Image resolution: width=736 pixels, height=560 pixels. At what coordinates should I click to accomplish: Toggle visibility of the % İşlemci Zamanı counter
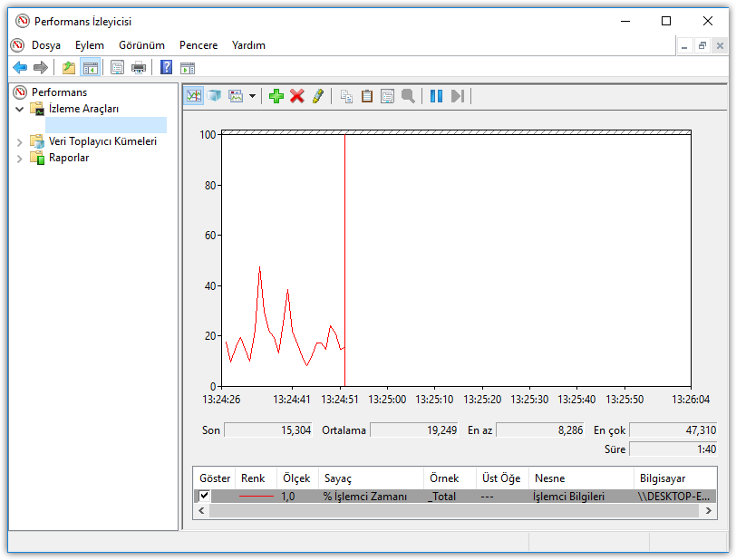[204, 495]
